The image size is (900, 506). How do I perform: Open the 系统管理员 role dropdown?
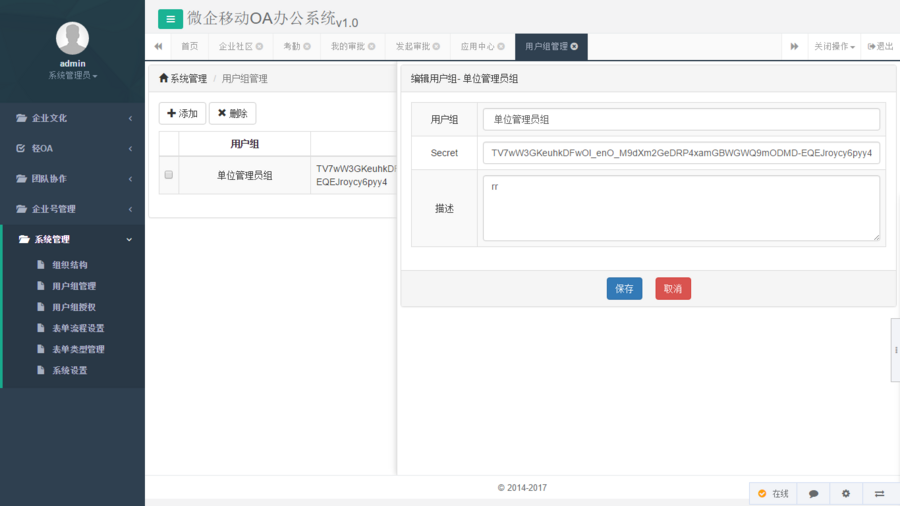72,75
